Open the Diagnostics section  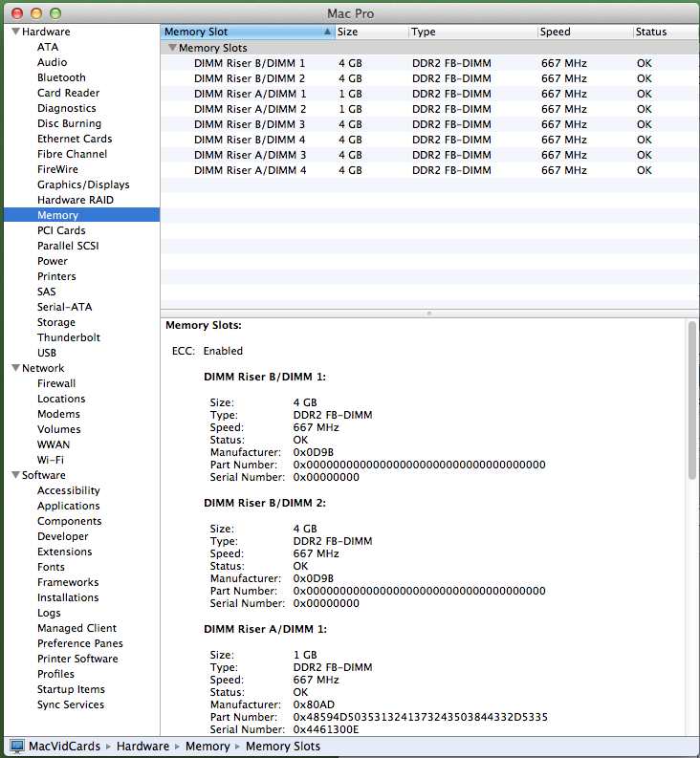67,108
